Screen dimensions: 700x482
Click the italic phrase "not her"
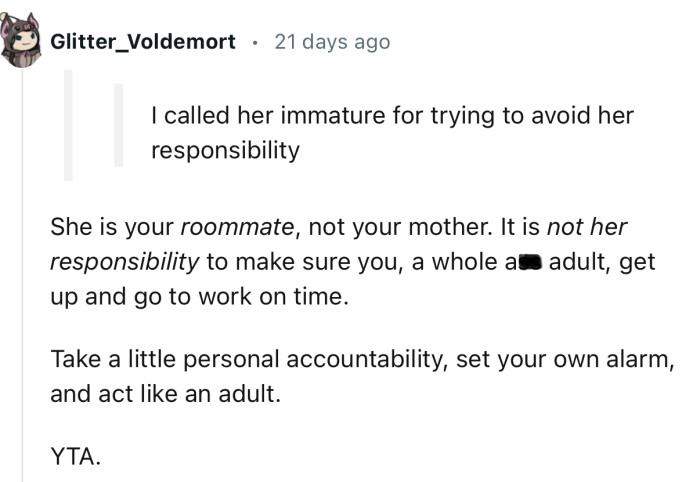point(587,227)
